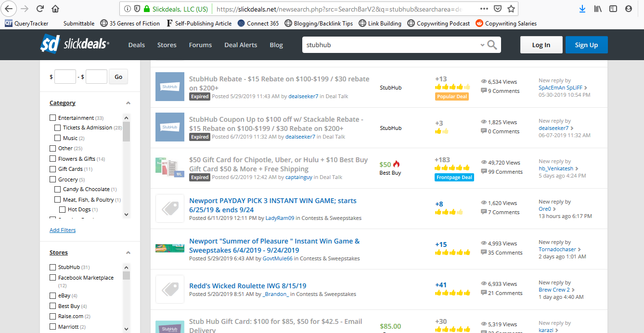Open the Firefox downloads arrow icon

582,9
